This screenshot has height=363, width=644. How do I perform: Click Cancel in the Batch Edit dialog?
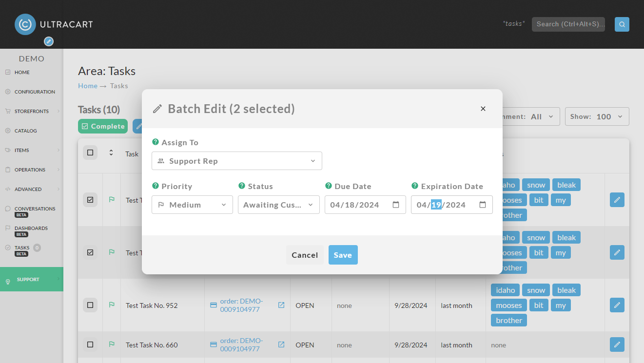305,255
